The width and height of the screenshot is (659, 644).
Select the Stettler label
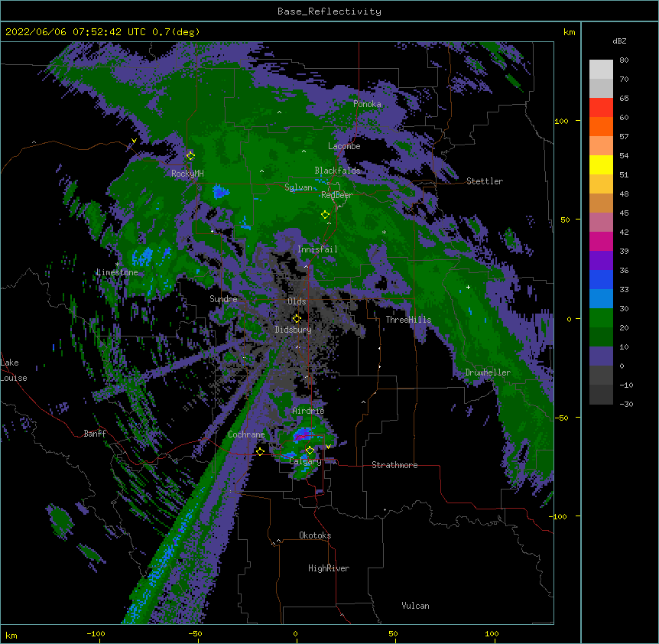pyautogui.click(x=485, y=181)
